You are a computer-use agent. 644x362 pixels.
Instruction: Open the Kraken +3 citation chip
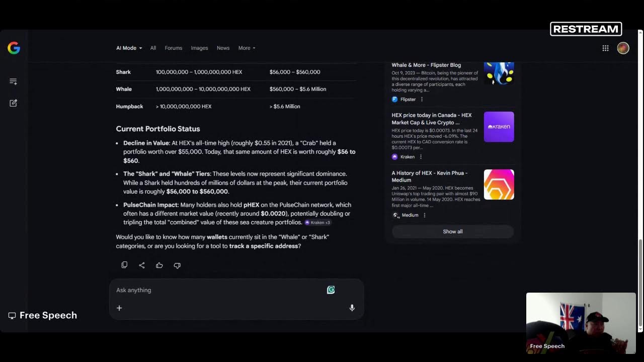(317, 222)
